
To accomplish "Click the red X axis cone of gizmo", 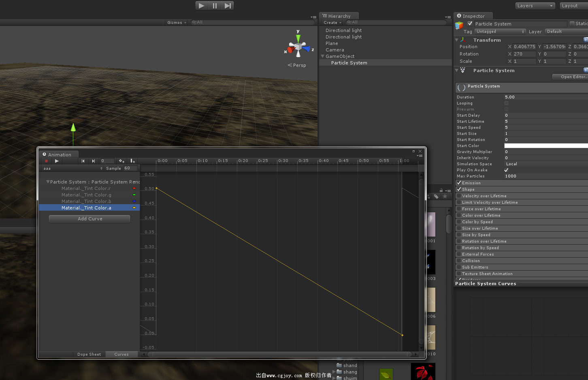I will [x=290, y=51].
